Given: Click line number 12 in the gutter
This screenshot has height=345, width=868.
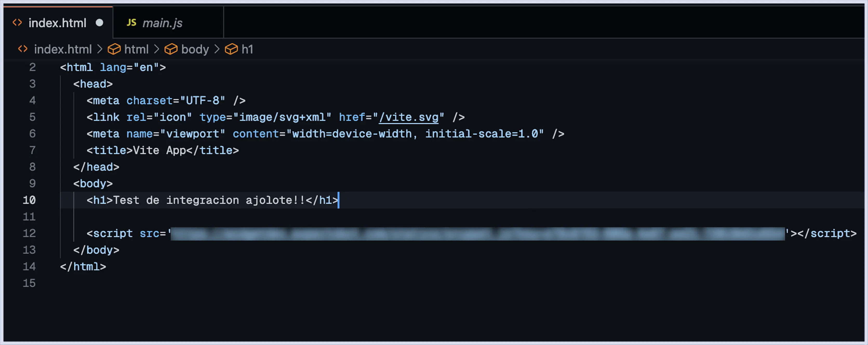Looking at the screenshot, I should coord(29,233).
